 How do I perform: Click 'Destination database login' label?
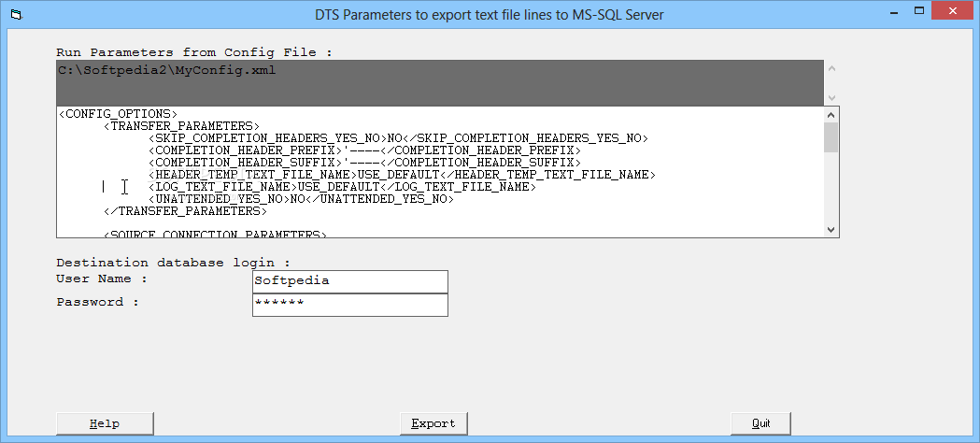click(173, 263)
